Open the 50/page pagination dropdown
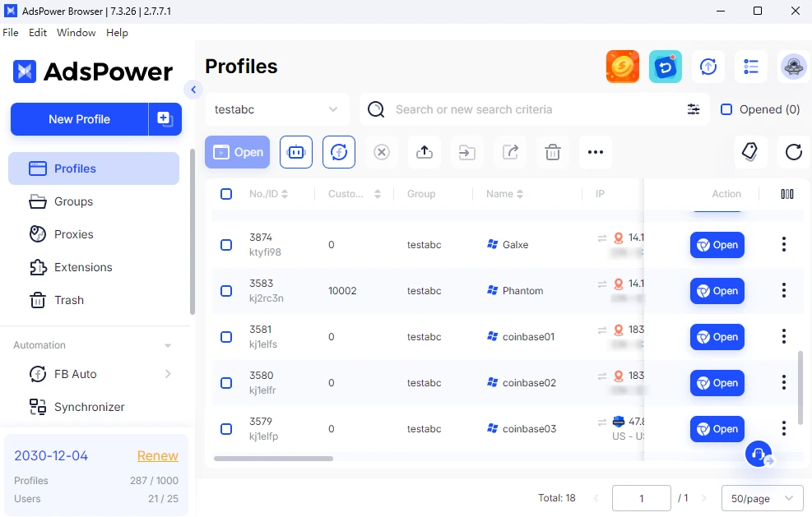The width and height of the screenshot is (812, 517). click(x=762, y=498)
